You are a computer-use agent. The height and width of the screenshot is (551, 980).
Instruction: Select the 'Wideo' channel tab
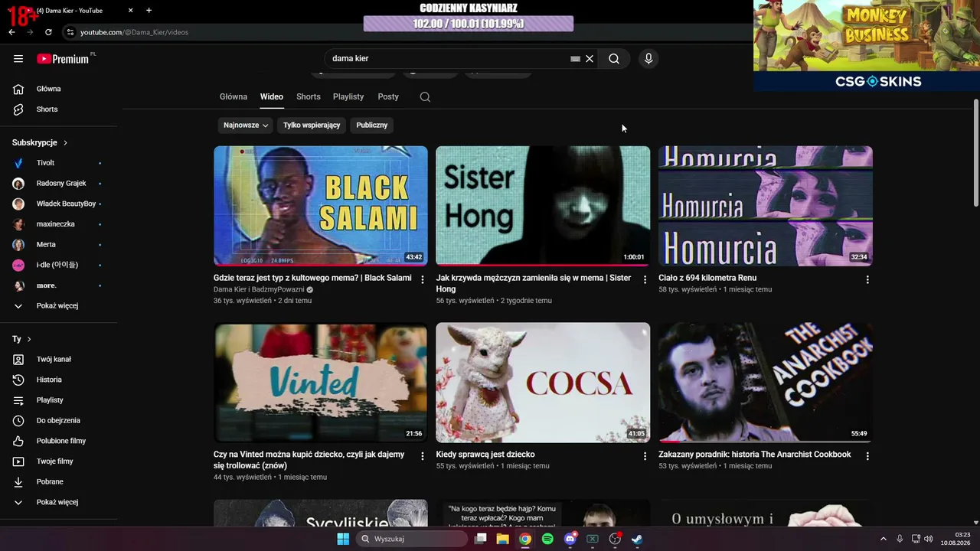tap(272, 97)
